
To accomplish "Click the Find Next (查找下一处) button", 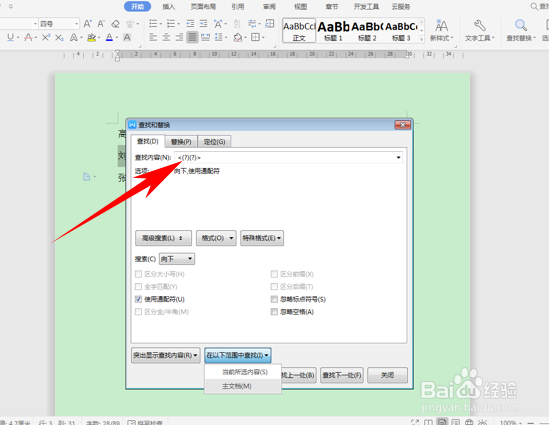I will click(x=342, y=375).
